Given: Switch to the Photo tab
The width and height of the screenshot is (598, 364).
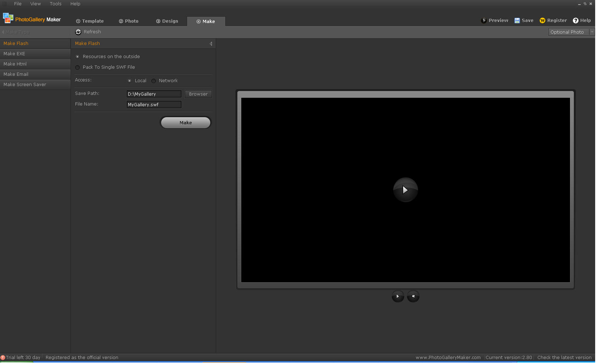Looking at the screenshot, I should 129,21.
